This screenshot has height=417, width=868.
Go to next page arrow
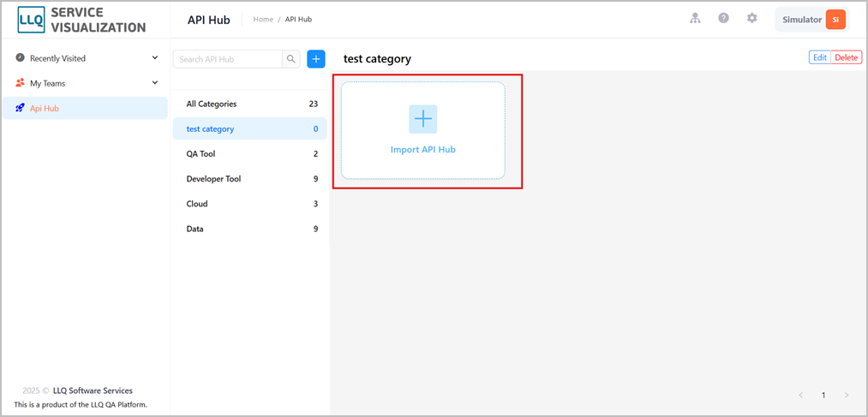[x=846, y=395]
